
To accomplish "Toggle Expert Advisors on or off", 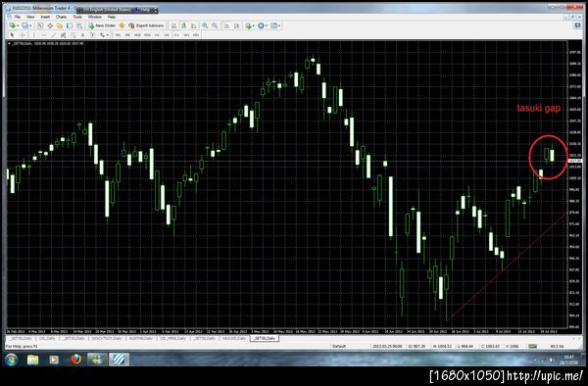I will pos(146,25).
